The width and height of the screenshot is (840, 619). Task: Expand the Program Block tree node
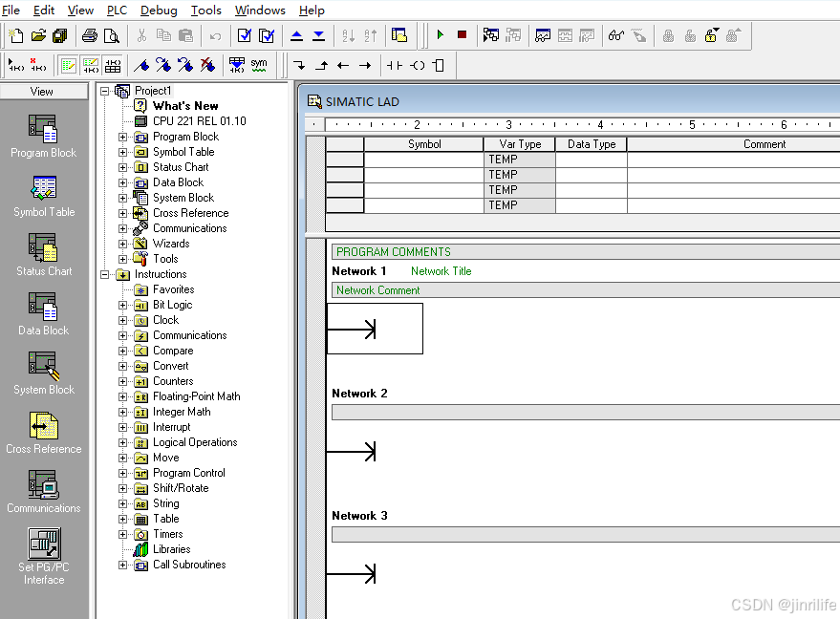click(x=122, y=138)
